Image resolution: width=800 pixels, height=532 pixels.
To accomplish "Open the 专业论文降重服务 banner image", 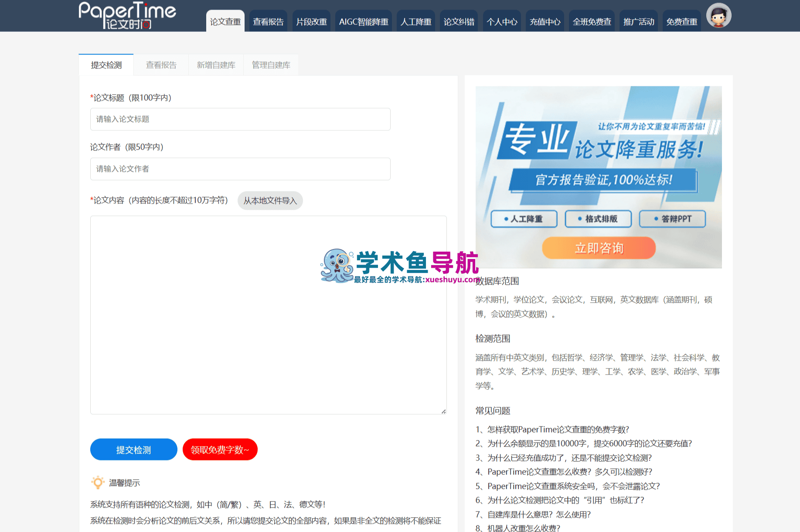I will point(599,177).
